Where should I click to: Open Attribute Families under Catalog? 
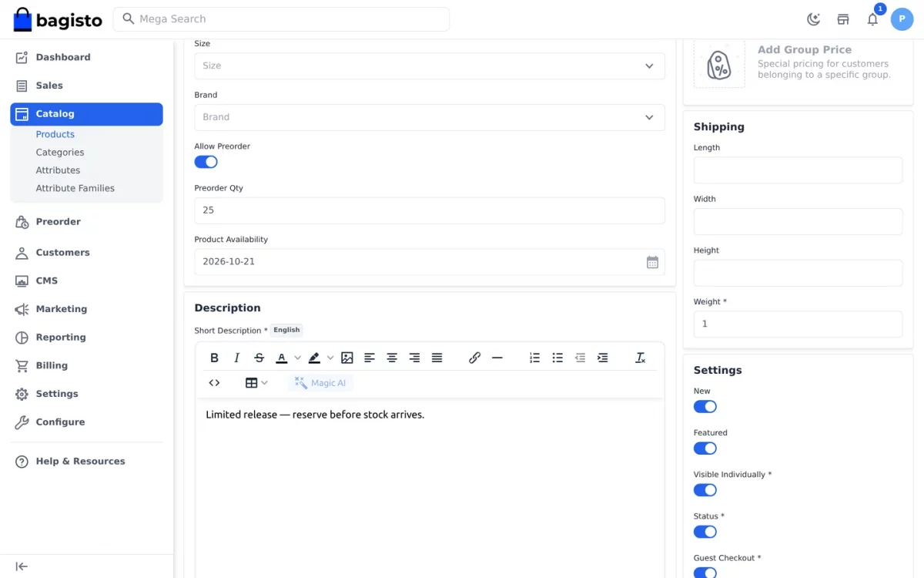point(75,188)
